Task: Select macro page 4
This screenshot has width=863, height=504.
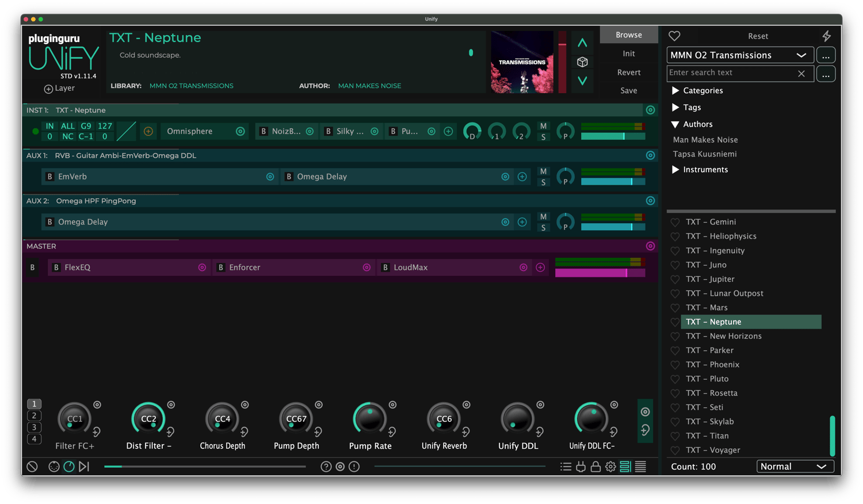Action: (x=34, y=439)
